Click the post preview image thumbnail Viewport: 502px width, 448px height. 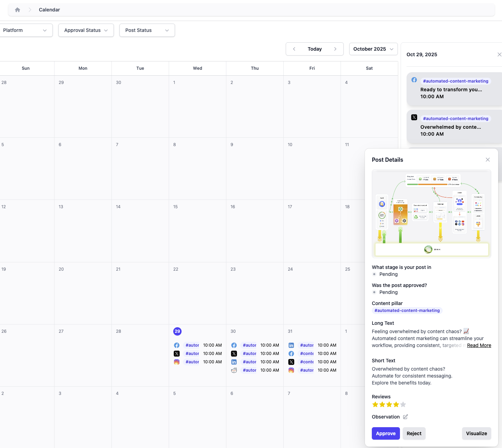coord(431,213)
